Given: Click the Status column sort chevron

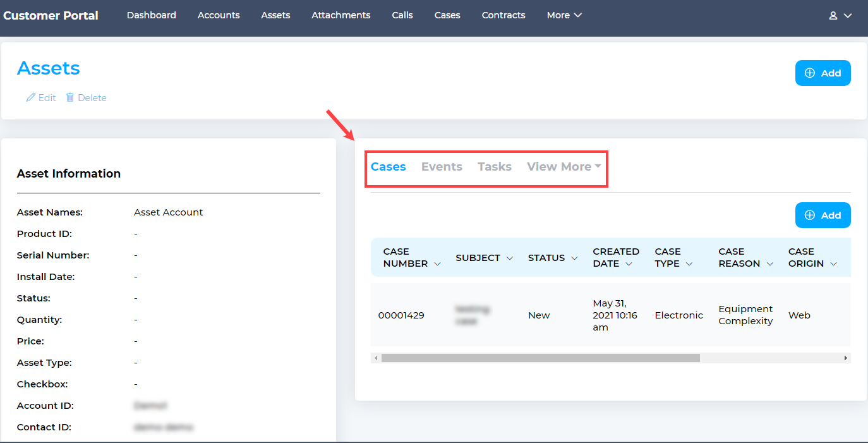Looking at the screenshot, I should coord(574,258).
